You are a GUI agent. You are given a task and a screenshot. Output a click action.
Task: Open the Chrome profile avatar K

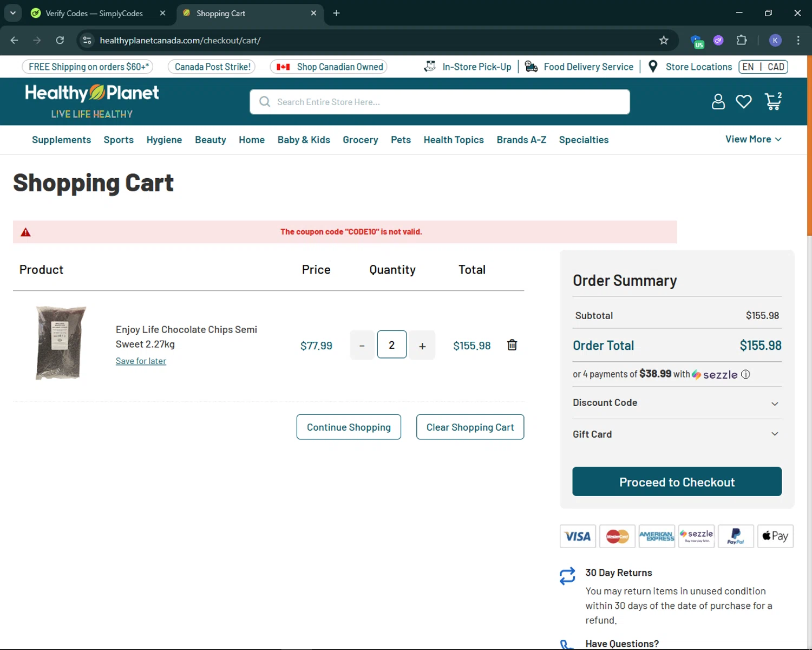pyautogui.click(x=775, y=40)
